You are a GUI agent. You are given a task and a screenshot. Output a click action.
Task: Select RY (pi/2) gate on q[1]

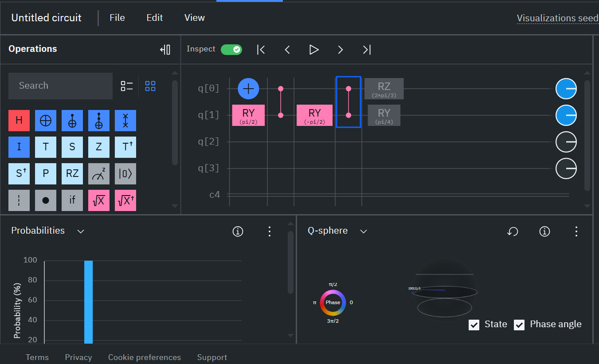click(248, 115)
